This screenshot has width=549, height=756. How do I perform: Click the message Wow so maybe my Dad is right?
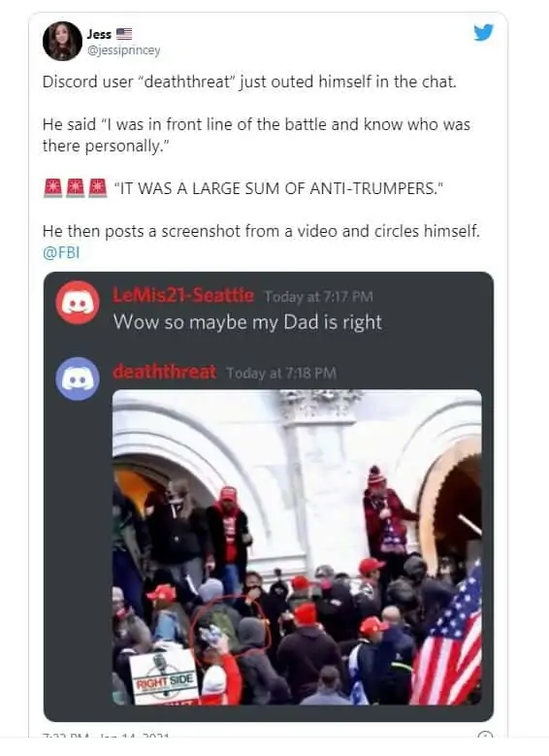point(247,322)
